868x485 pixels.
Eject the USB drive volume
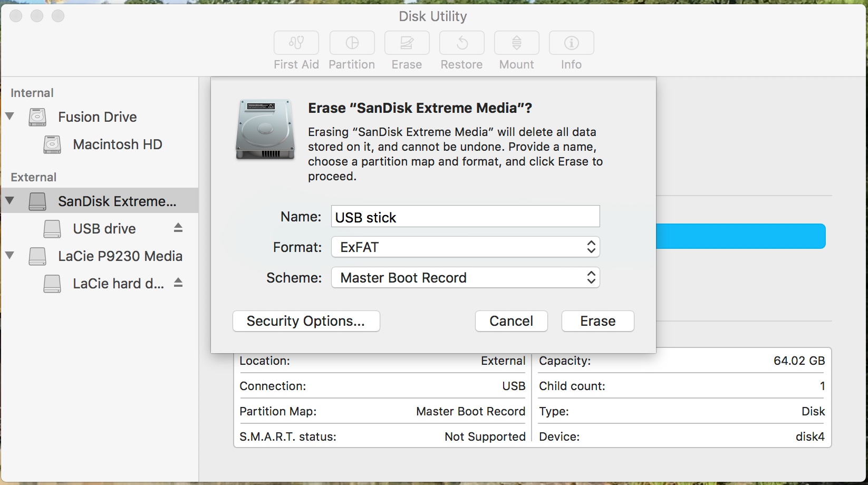(x=178, y=228)
